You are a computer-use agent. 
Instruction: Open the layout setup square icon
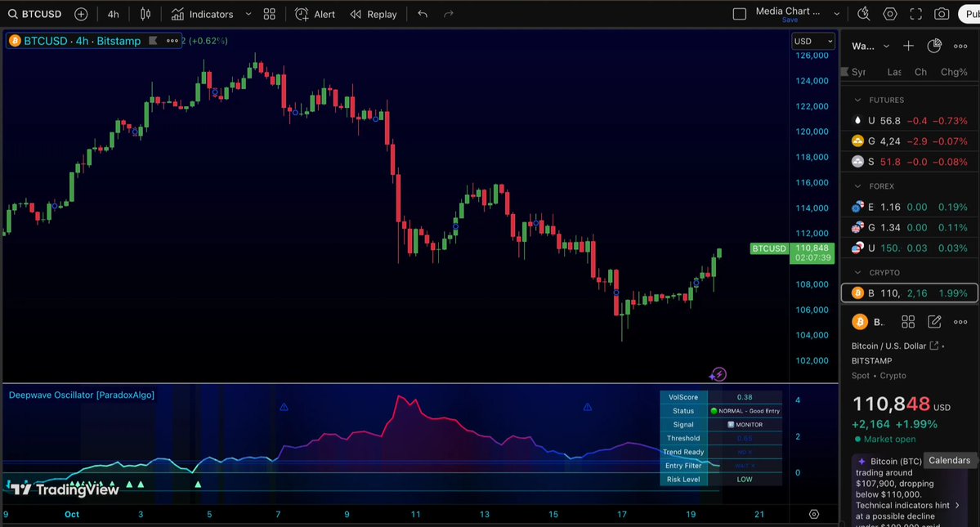click(x=740, y=14)
